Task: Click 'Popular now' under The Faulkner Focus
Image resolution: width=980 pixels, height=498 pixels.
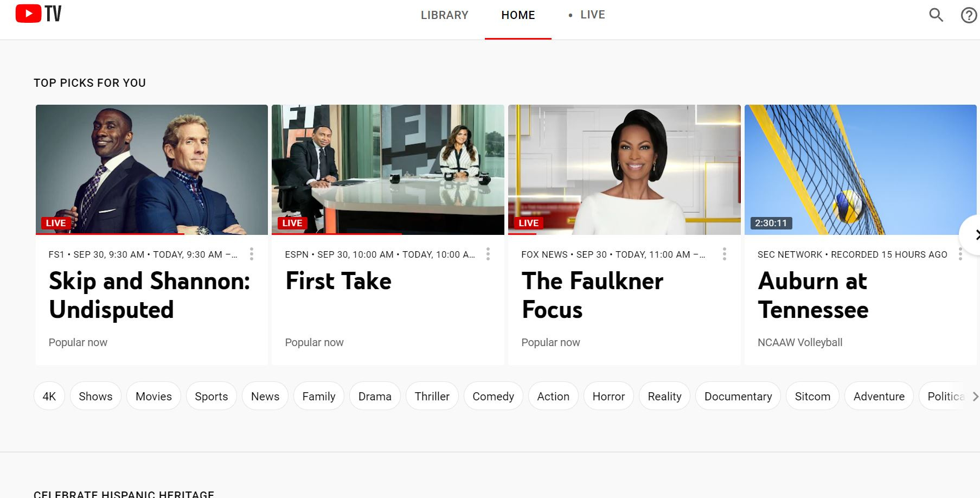Action: pos(550,342)
